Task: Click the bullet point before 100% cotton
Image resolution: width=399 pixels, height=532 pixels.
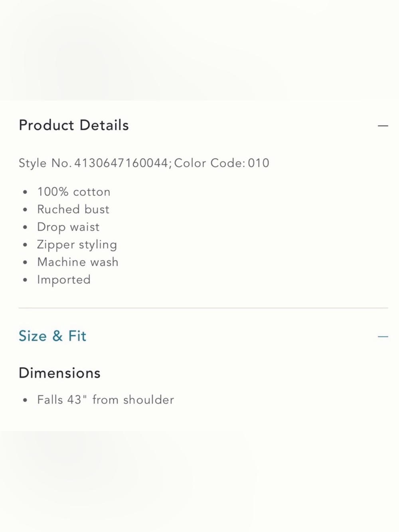Action: click(x=25, y=192)
